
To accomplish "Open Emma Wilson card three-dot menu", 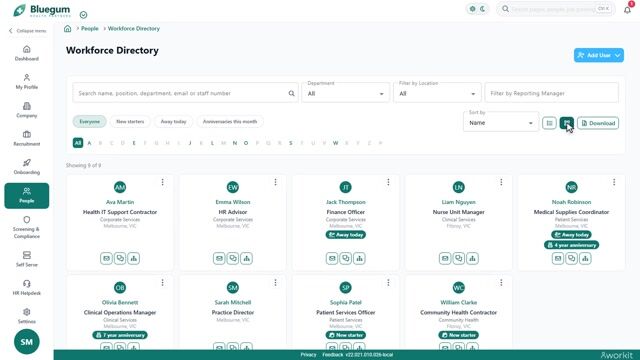I will point(276,182).
